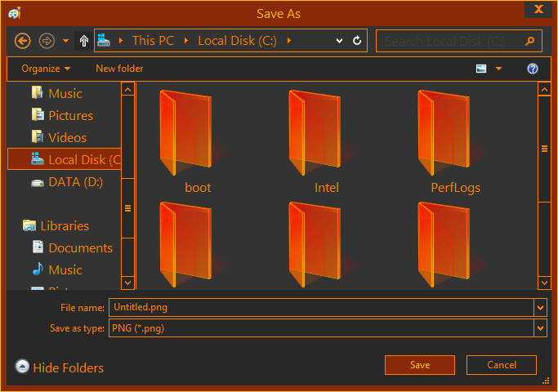Open the Help question mark icon

click(533, 69)
